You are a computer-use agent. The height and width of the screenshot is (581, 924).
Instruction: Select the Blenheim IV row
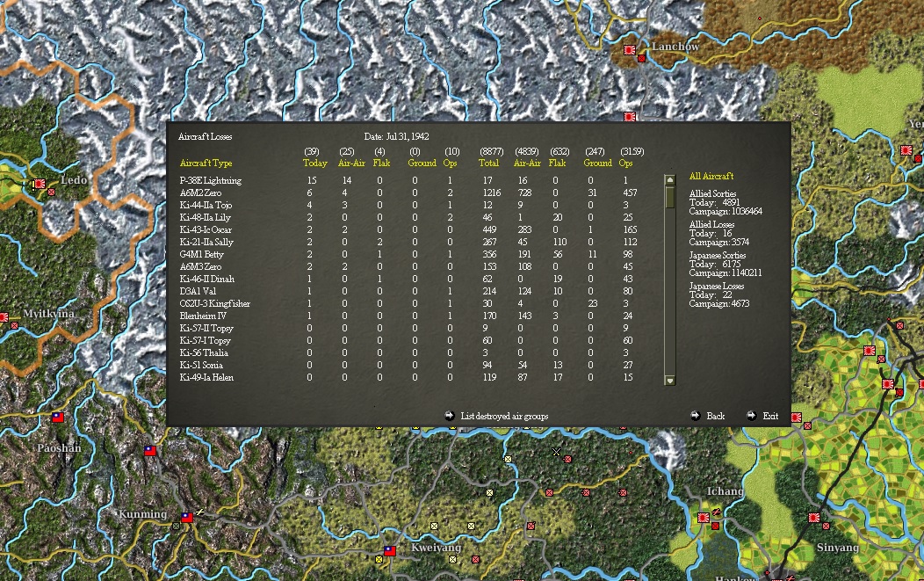click(x=409, y=316)
